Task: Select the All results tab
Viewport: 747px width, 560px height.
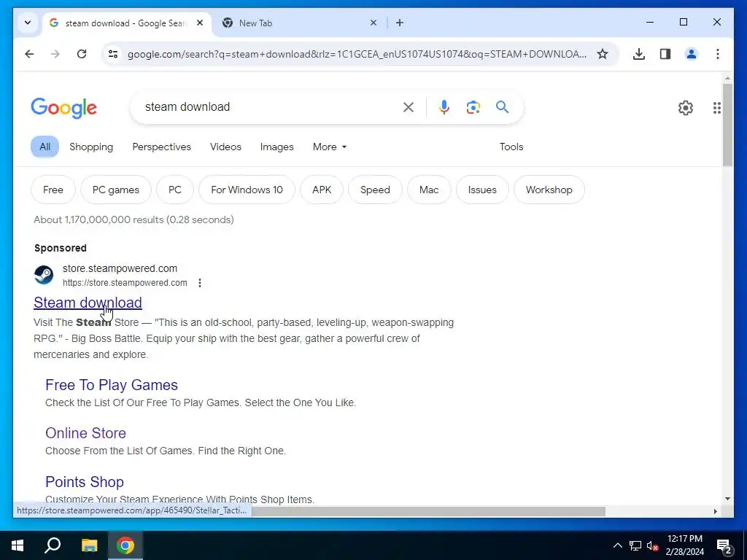Action: (x=44, y=147)
